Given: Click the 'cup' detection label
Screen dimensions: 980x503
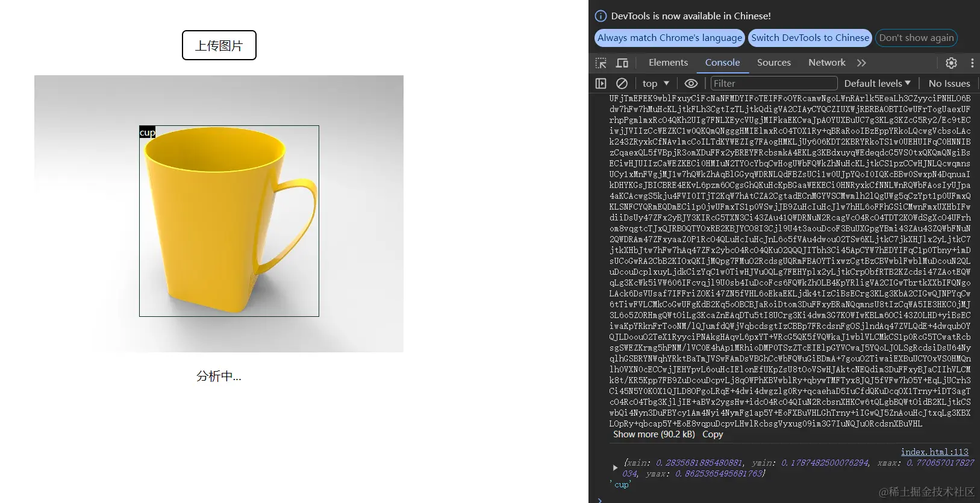Looking at the screenshot, I should [147, 133].
